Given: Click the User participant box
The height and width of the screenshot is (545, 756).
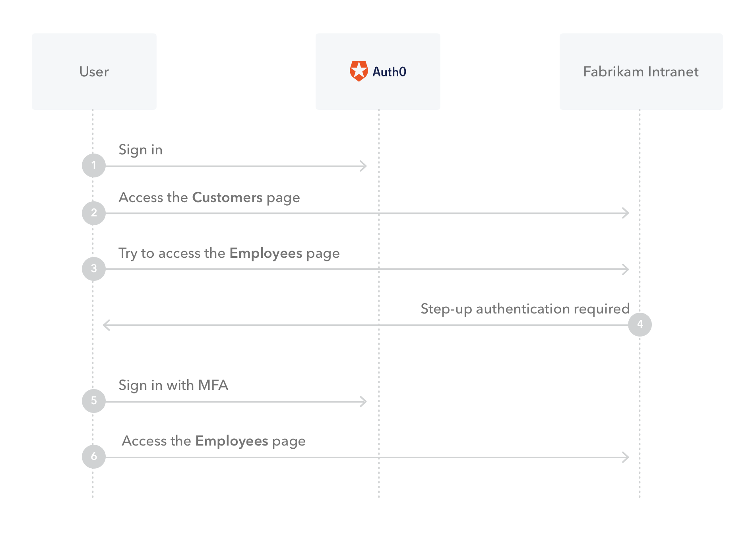Looking at the screenshot, I should pos(94,72).
